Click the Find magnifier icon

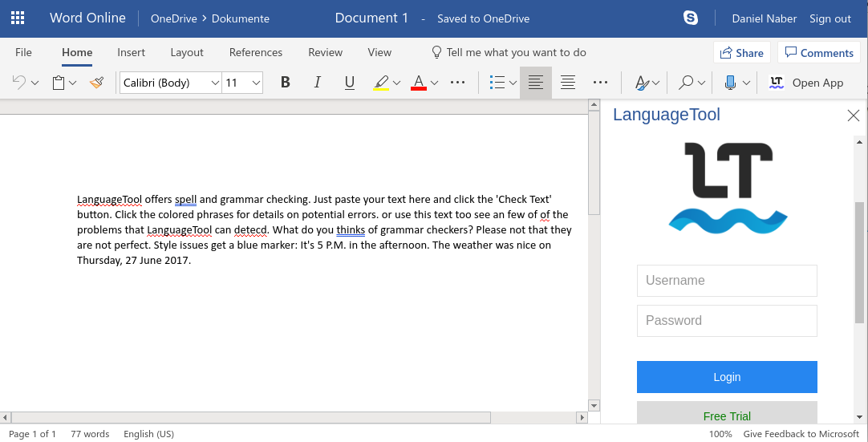pos(686,83)
